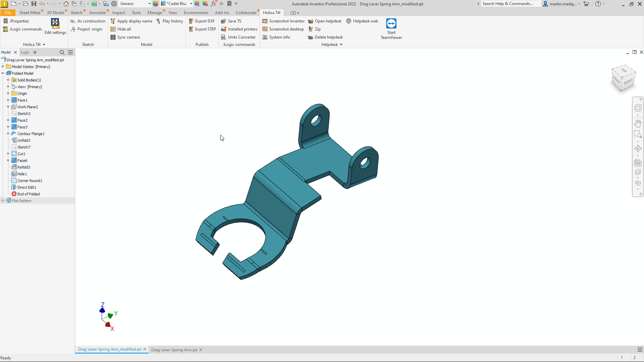Collapse the Folded Model node
644x362 pixels.
(x=3, y=73)
